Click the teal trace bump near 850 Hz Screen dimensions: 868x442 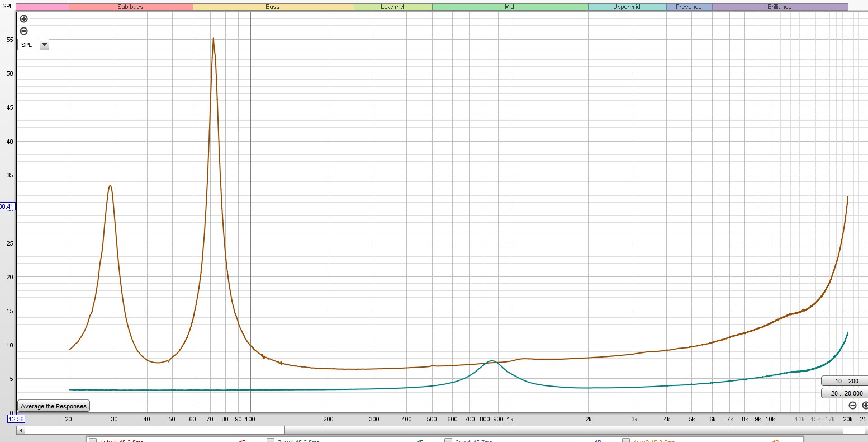tap(491, 361)
